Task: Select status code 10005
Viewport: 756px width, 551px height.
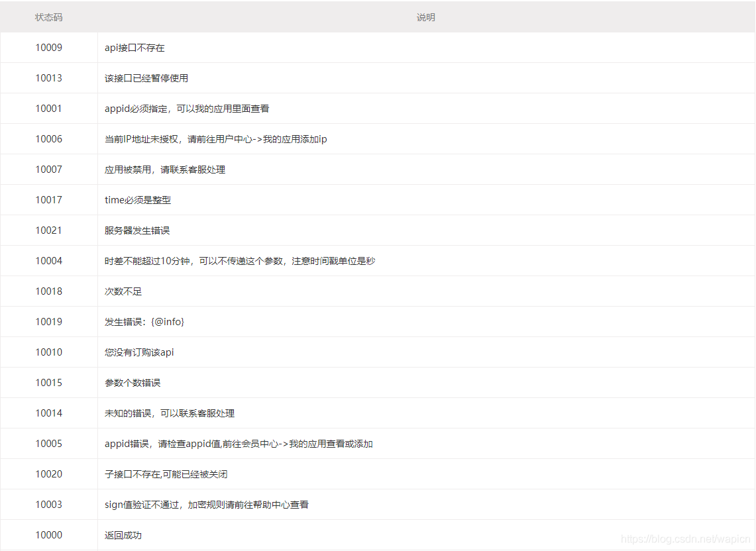Action: 48,442
